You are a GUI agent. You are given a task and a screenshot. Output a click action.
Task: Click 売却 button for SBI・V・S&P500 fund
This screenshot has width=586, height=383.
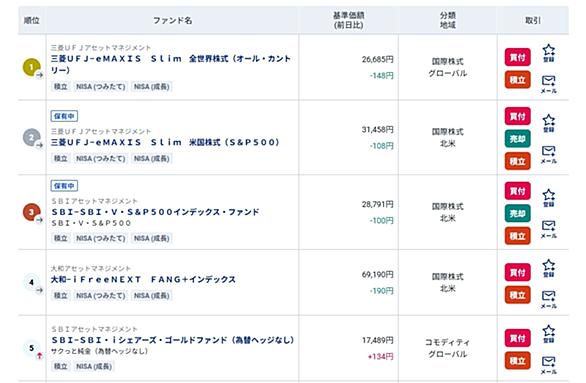point(518,213)
